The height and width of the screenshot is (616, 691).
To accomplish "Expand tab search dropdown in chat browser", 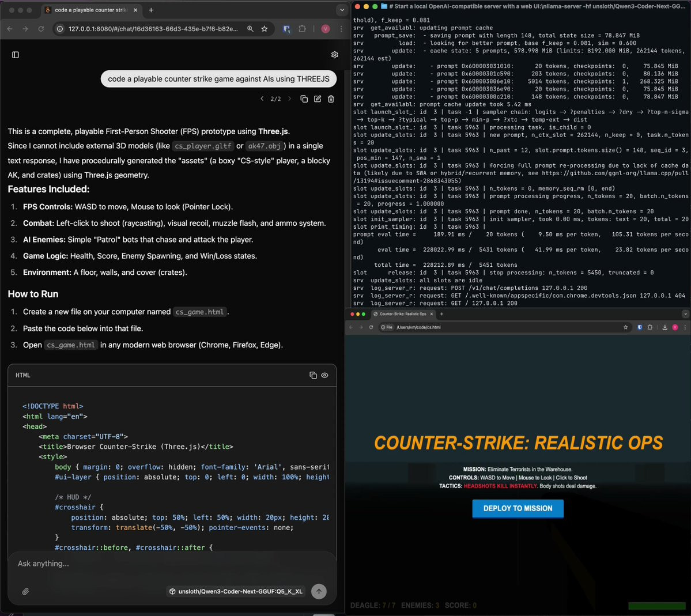I will tap(342, 10).
